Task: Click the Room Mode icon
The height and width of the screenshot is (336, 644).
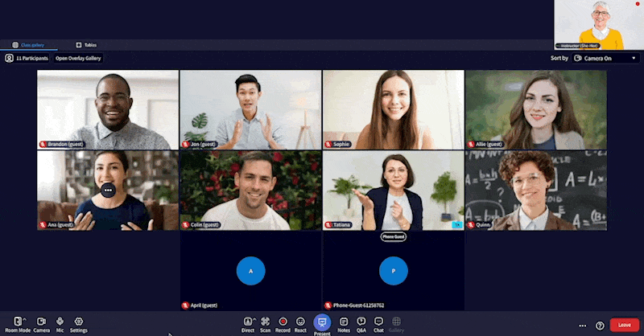Action: (18, 322)
